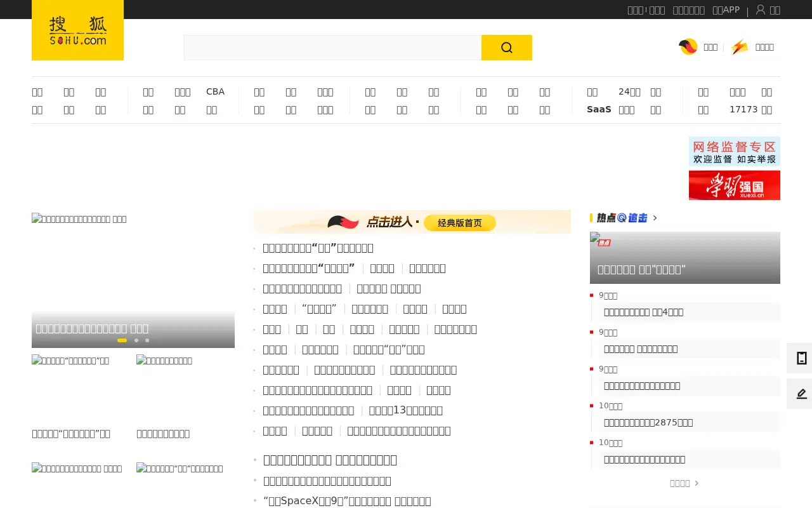Click the Sohu.com logo
This screenshot has height=508, width=812.
tap(77, 30)
